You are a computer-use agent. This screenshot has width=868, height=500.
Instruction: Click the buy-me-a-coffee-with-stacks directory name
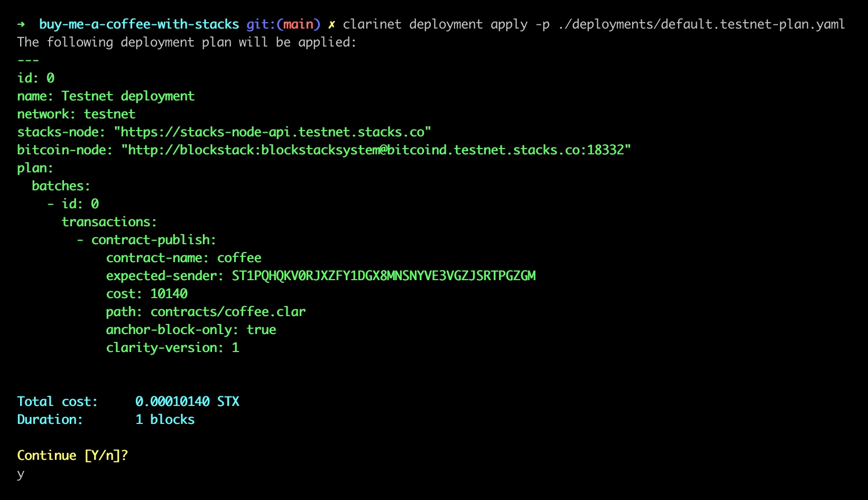click(139, 24)
